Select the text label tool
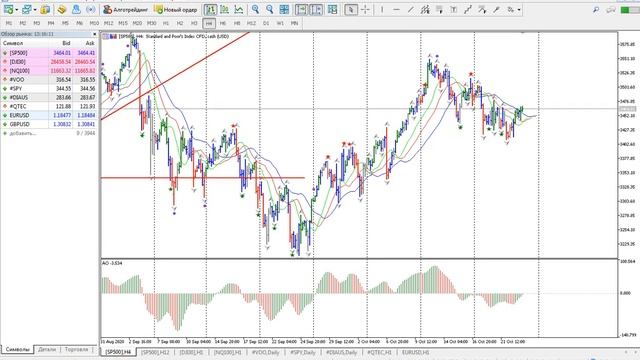The width and height of the screenshot is (640, 360). tap(453, 9)
